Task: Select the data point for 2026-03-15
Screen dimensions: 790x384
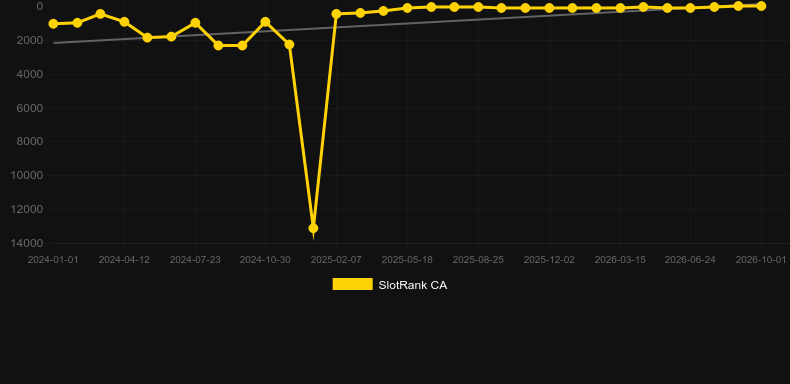Action: point(620,8)
